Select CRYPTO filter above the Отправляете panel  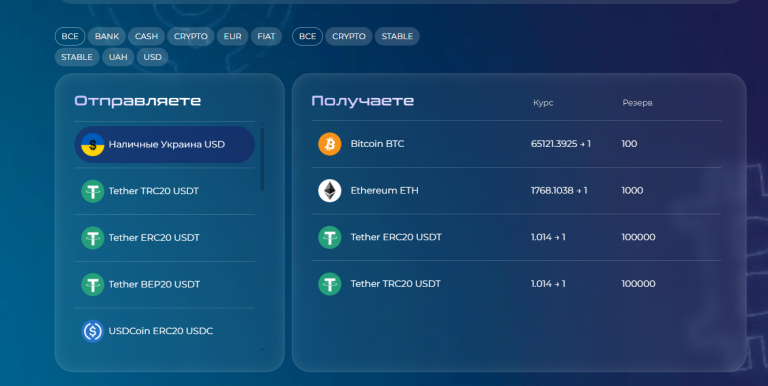[191, 36]
